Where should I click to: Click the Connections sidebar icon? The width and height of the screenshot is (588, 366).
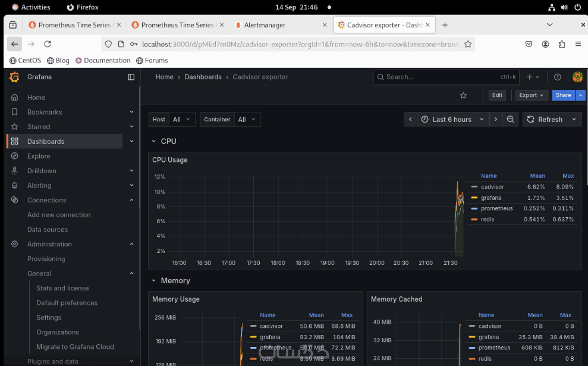coord(15,200)
